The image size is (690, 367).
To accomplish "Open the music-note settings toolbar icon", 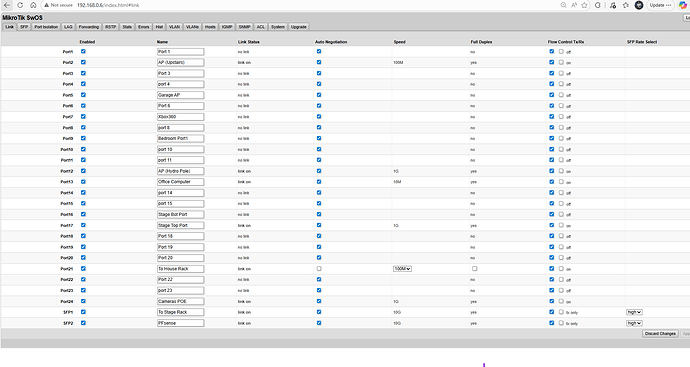I will coord(613,5).
